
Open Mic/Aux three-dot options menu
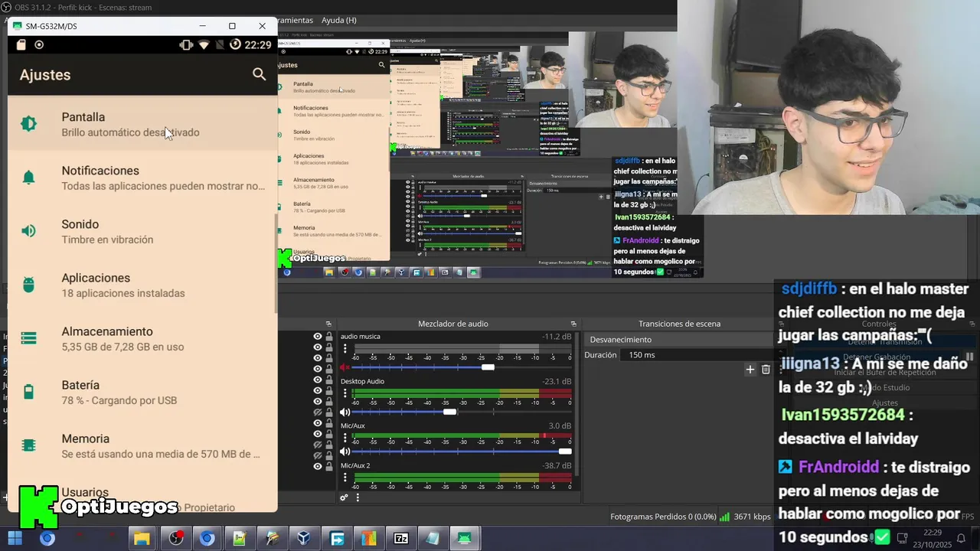click(345, 438)
